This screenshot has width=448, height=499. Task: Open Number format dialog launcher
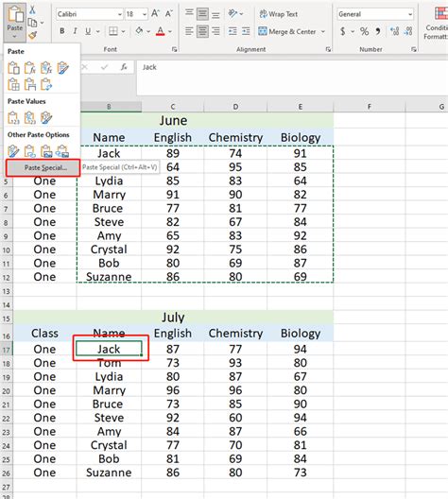pos(413,49)
